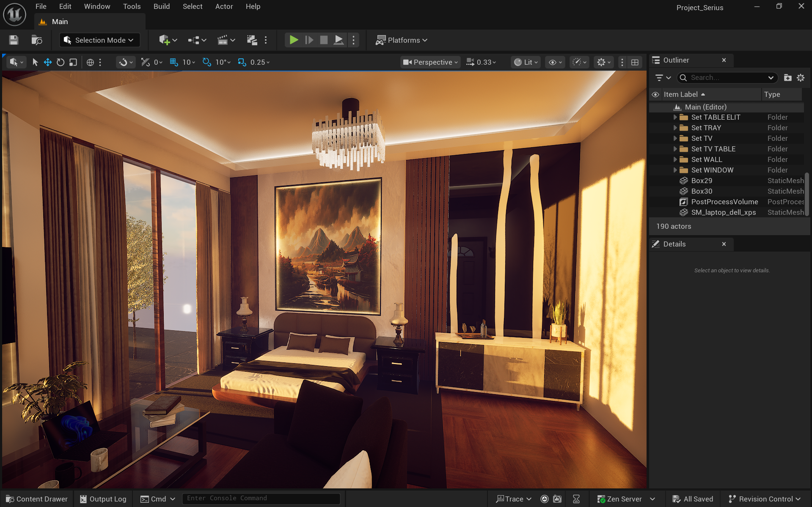Viewport: 812px width, 507px height.
Task: Select the rotate gizmo tool
Action: point(61,62)
